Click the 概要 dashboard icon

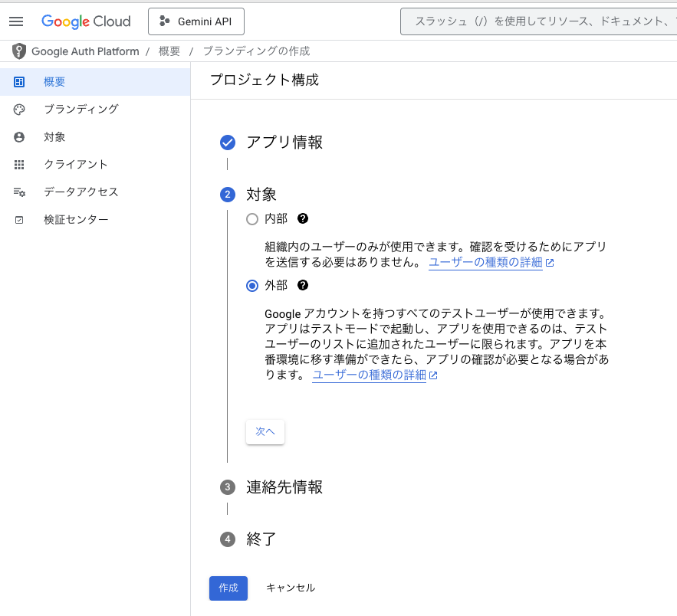click(19, 81)
